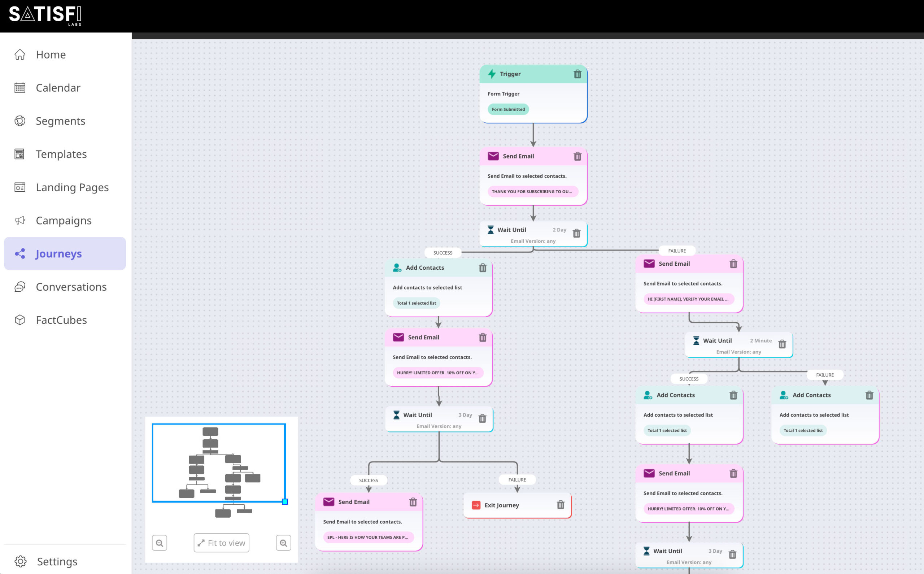Image resolution: width=924 pixels, height=574 pixels.
Task: Select the Trigger node header
Action: (533, 74)
